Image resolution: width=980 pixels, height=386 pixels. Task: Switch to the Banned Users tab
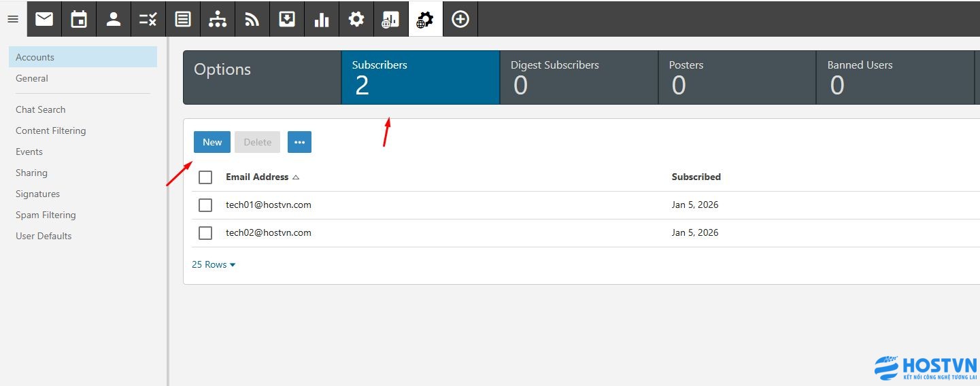point(894,77)
